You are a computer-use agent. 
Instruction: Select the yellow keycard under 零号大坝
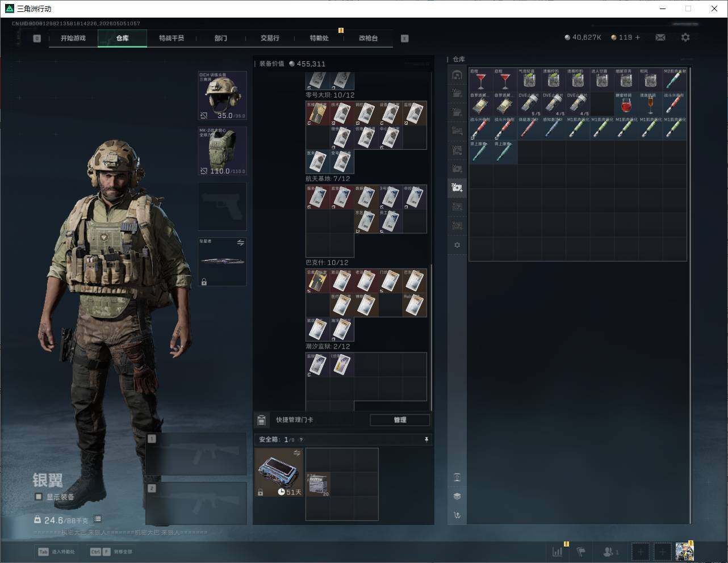(x=317, y=114)
